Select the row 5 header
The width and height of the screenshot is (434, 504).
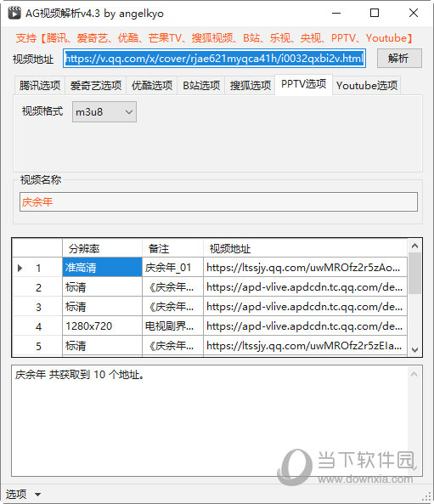pyautogui.click(x=37, y=346)
